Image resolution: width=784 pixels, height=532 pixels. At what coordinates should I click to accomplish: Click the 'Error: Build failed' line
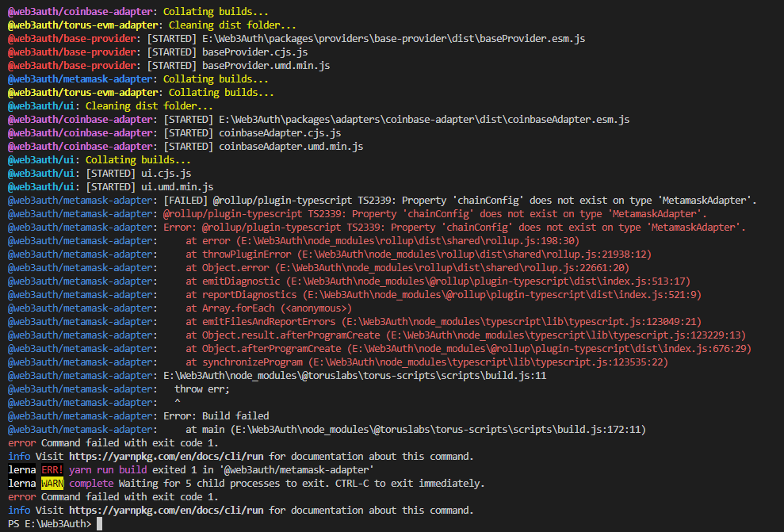(x=216, y=416)
